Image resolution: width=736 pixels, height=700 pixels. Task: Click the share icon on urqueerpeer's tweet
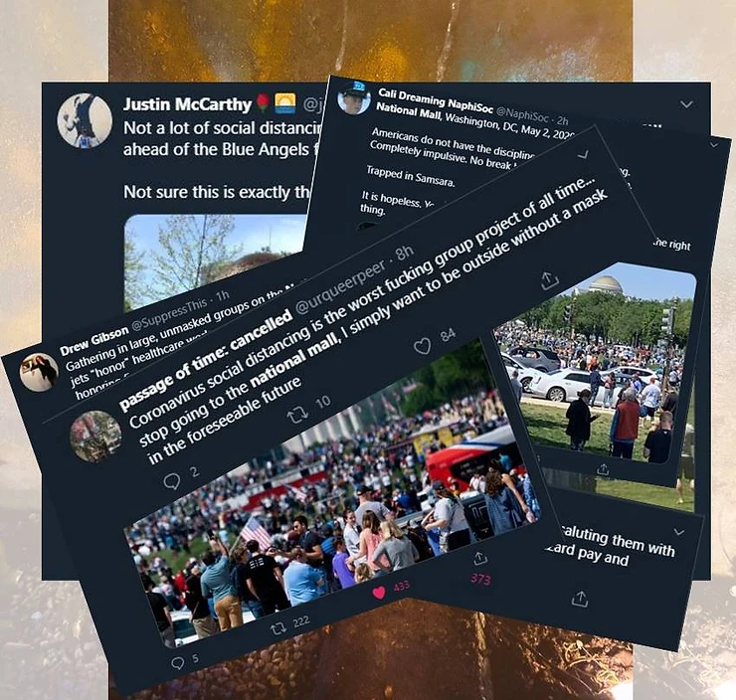(549, 280)
